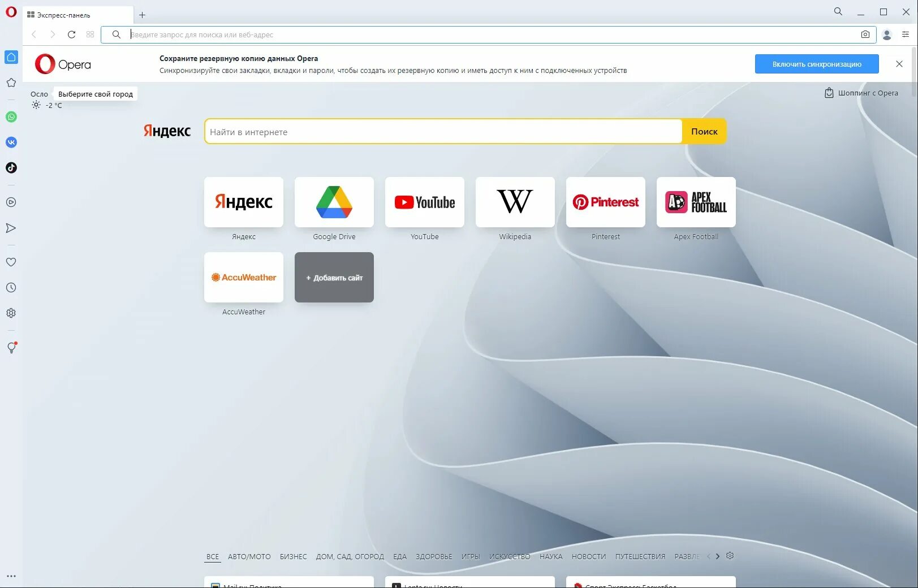Launch WhatsApp from the sidebar
The image size is (918, 588).
tap(11, 117)
